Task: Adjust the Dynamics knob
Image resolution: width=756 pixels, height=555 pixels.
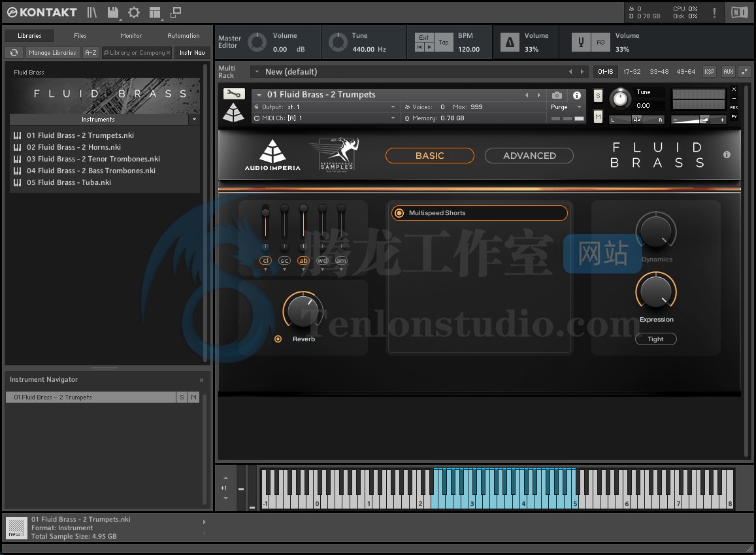Action: [656, 232]
